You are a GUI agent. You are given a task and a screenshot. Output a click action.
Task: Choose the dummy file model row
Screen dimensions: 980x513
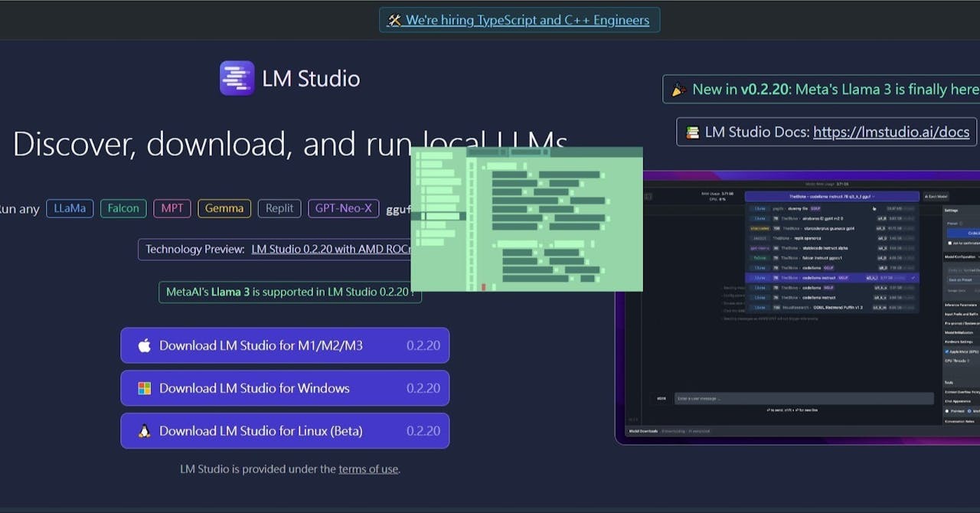pyautogui.click(x=832, y=208)
